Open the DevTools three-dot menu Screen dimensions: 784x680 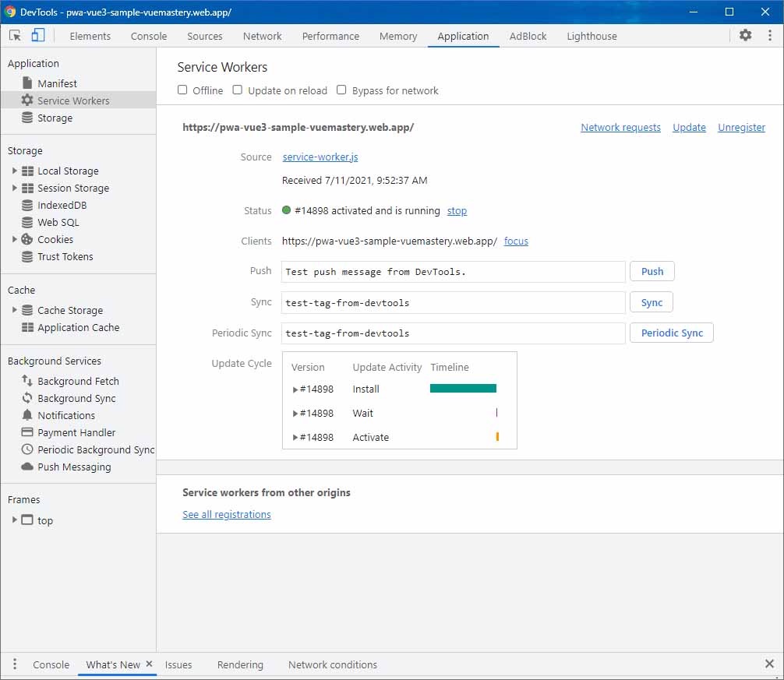(770, 35)
